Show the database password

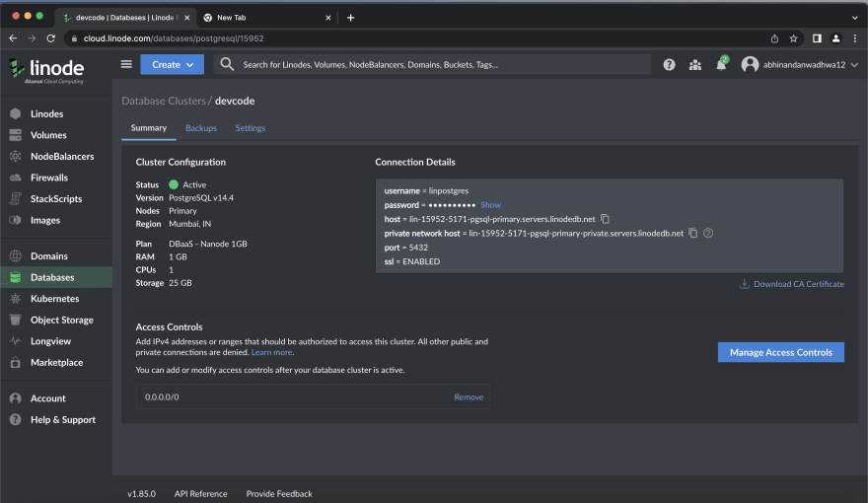click(490, 205)
